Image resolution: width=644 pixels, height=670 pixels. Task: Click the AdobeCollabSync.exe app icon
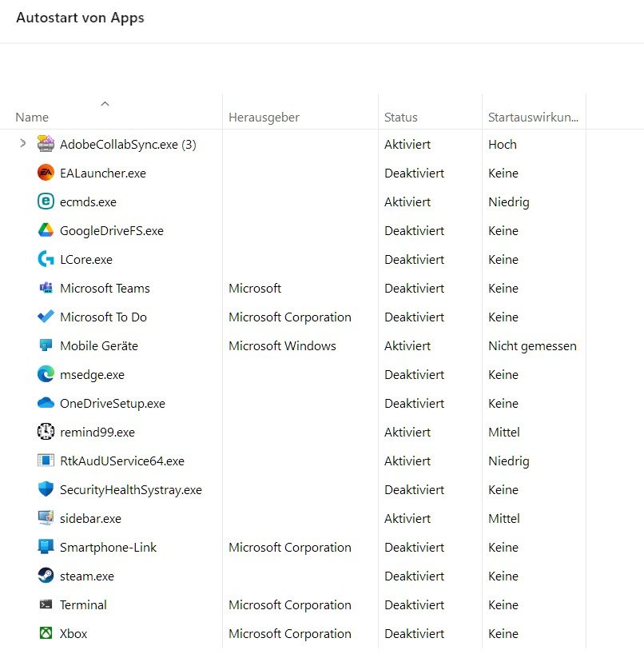[x=46, y=144]
